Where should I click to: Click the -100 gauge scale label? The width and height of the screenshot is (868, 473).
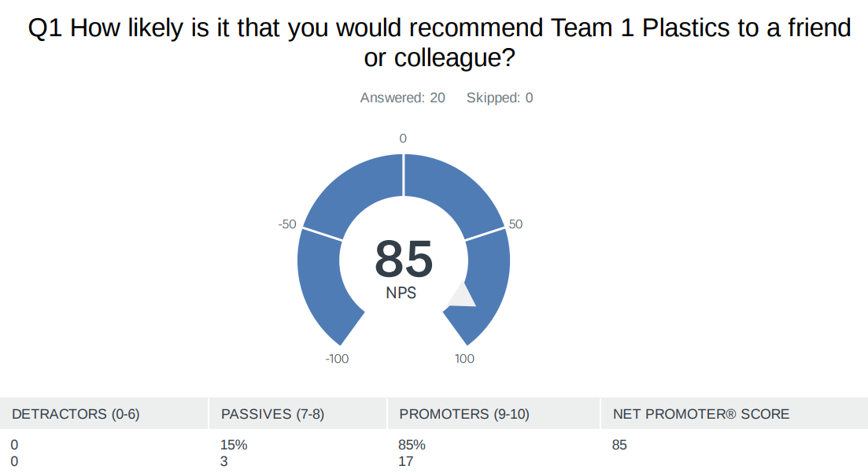point(337,359)
